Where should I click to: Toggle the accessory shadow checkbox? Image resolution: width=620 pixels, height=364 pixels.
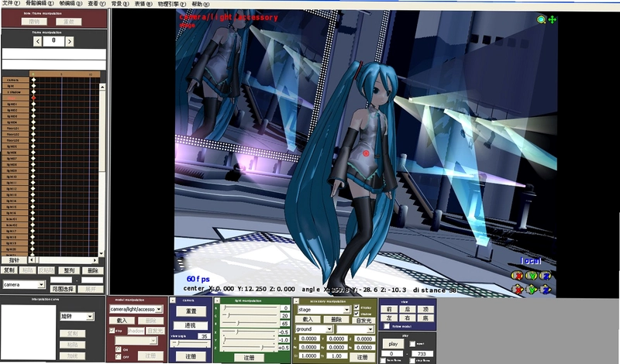[356, 314]
